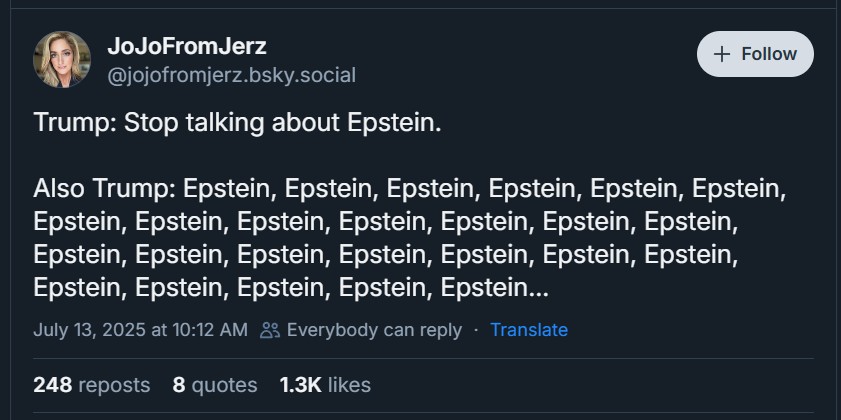Click the people icon beside reply setting
Screen dimensions: 841x420
point(269,330)
